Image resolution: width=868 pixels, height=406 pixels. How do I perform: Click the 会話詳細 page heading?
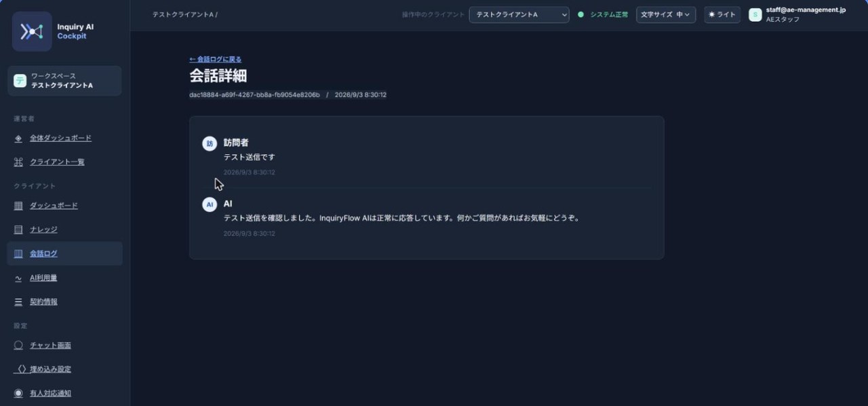[218, 76]
